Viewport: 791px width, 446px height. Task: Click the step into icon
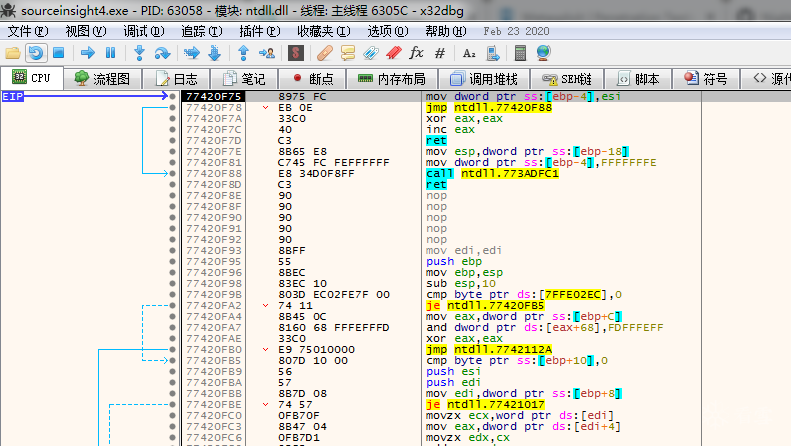139,52
